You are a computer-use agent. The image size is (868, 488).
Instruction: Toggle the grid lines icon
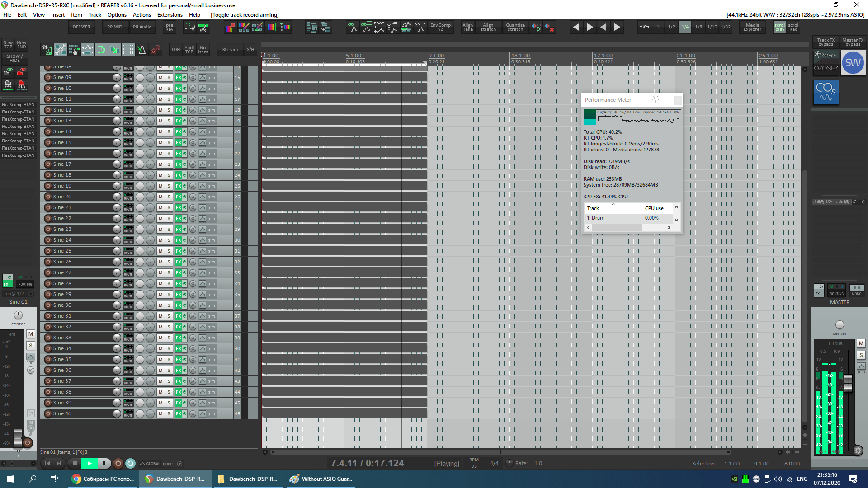[128, 50]
